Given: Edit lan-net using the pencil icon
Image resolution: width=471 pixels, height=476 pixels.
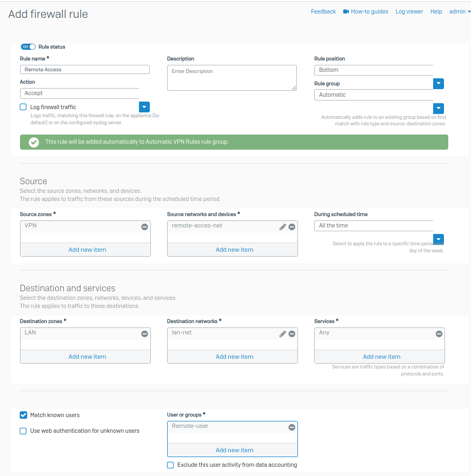Looking at the screenshot, I should (x=282, y=334).
